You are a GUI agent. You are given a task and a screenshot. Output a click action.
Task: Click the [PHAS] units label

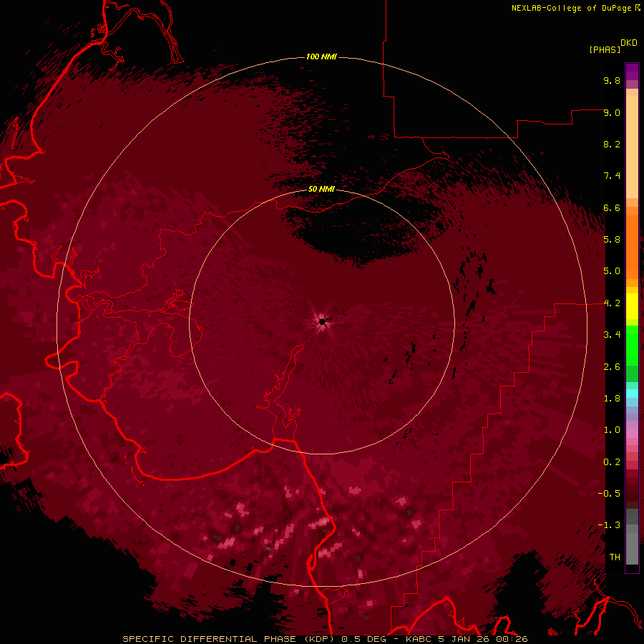coord(605,50)
